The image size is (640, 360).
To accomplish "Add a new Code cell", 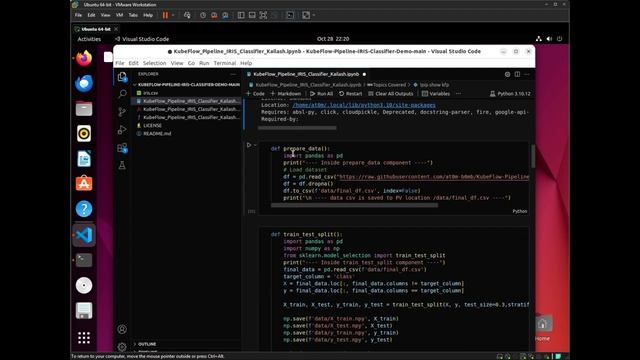I will point(256,93).
